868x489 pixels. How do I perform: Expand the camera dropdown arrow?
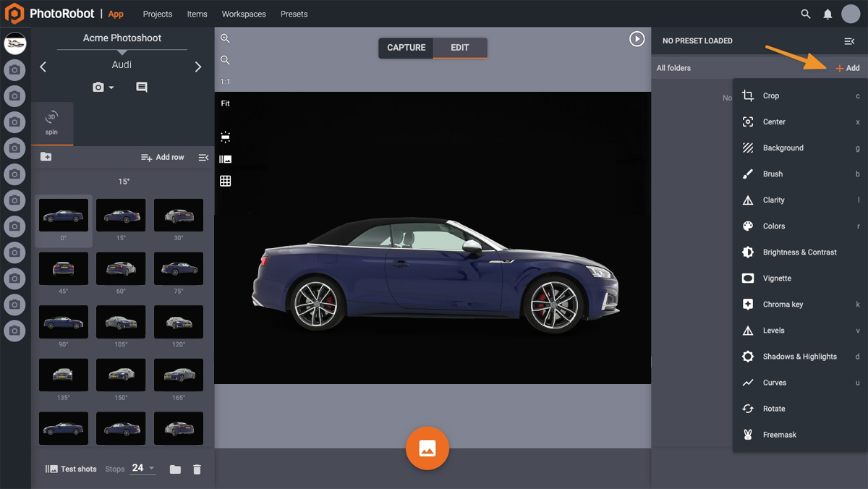pos(111,88)
